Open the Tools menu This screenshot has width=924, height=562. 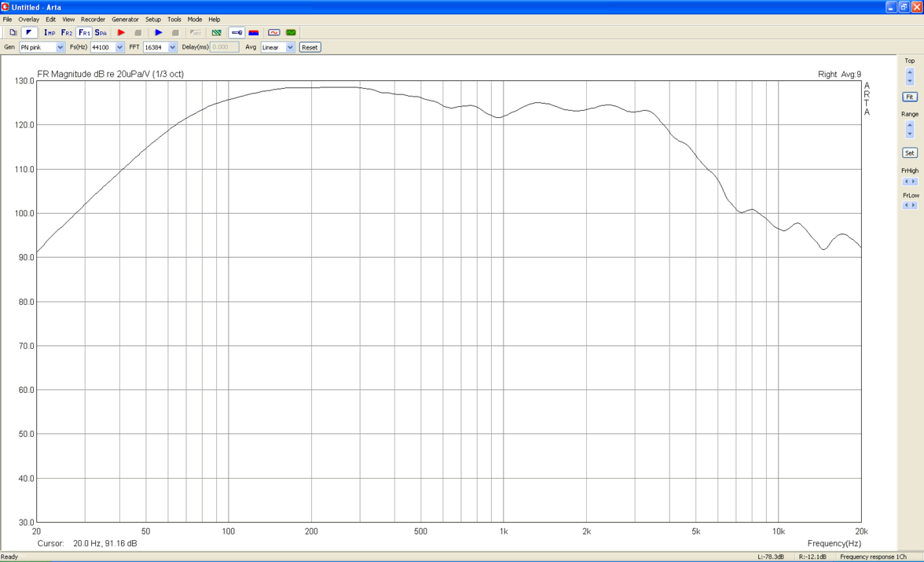174,20
